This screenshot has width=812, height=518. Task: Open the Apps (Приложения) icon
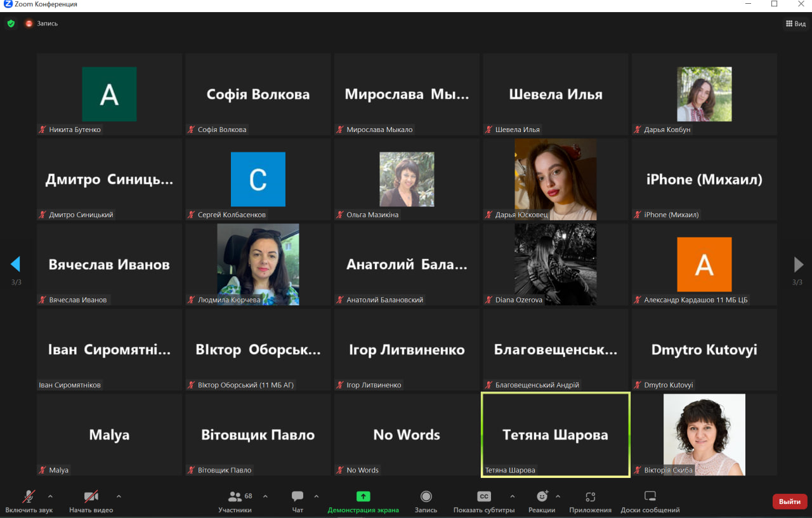pos(590,496)
